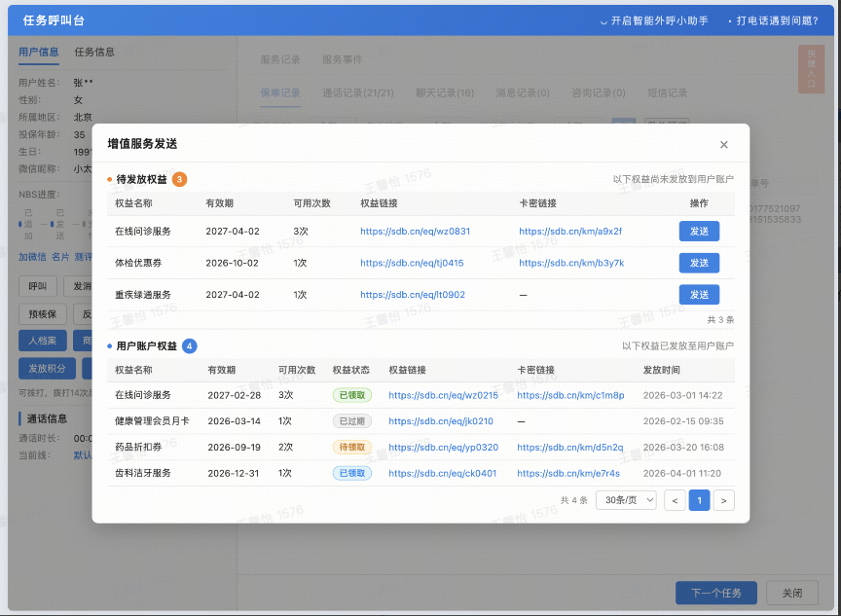This screenshot has width=841, height=616.
Task: Send the 重疾绿通服务 benefit
Action: click(x=699, y=294)
